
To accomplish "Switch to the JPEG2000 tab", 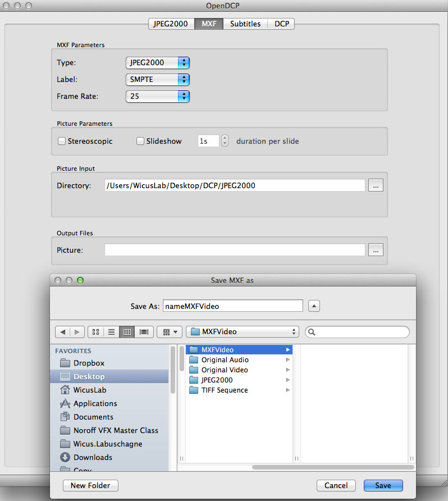I will [x=171, y=24].
